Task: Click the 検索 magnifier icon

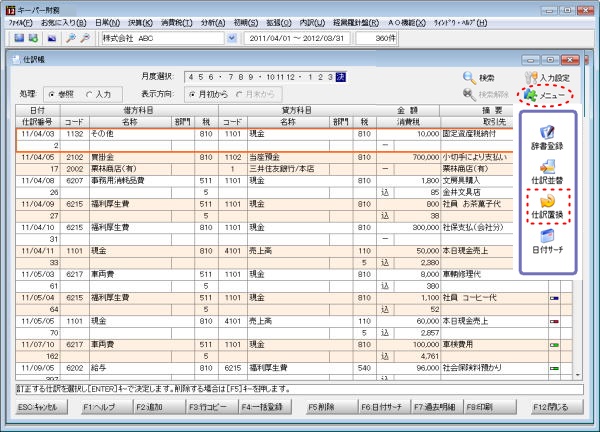Action: pos(469,78)
